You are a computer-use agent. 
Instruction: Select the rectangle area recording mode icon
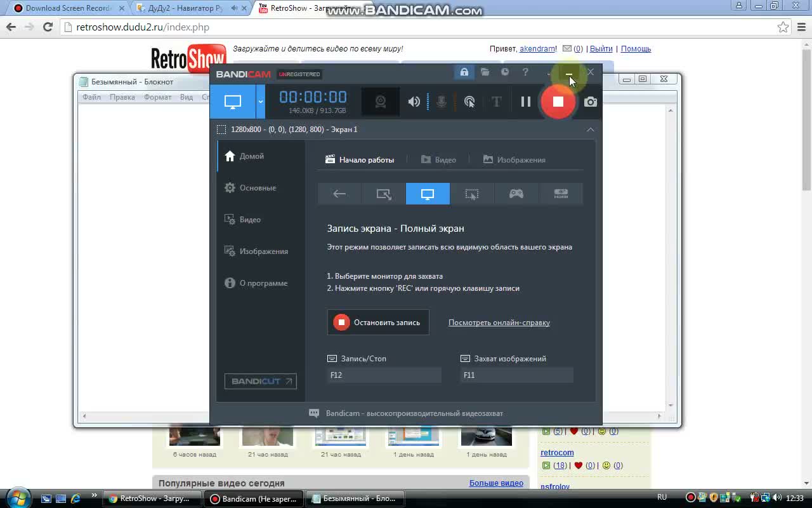pos(384,194)
